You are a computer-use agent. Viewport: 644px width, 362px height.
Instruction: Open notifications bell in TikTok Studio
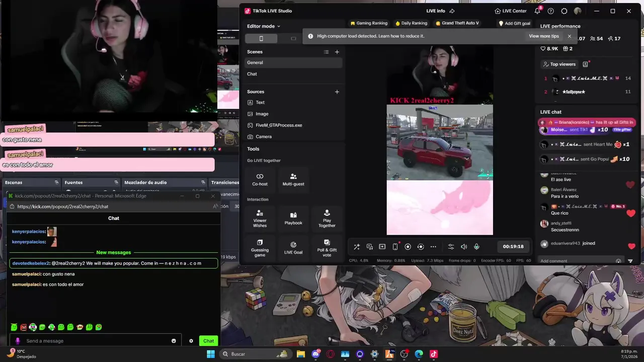tap(537, 11)
